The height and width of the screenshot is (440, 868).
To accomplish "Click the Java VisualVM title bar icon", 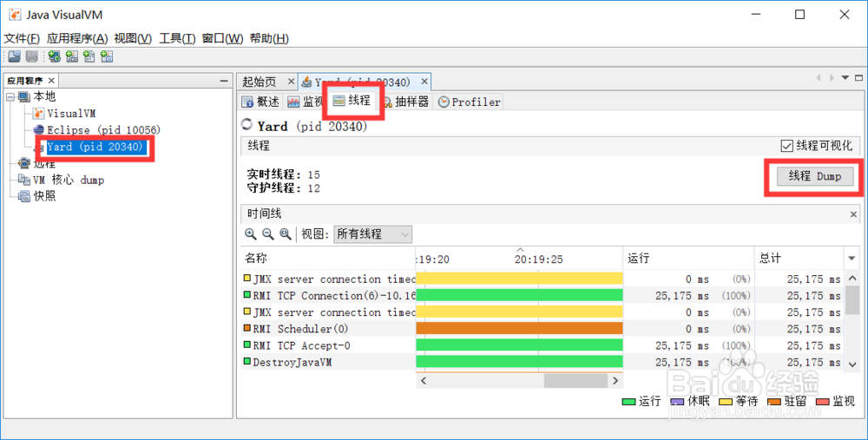I will click(x=15, y=15).
